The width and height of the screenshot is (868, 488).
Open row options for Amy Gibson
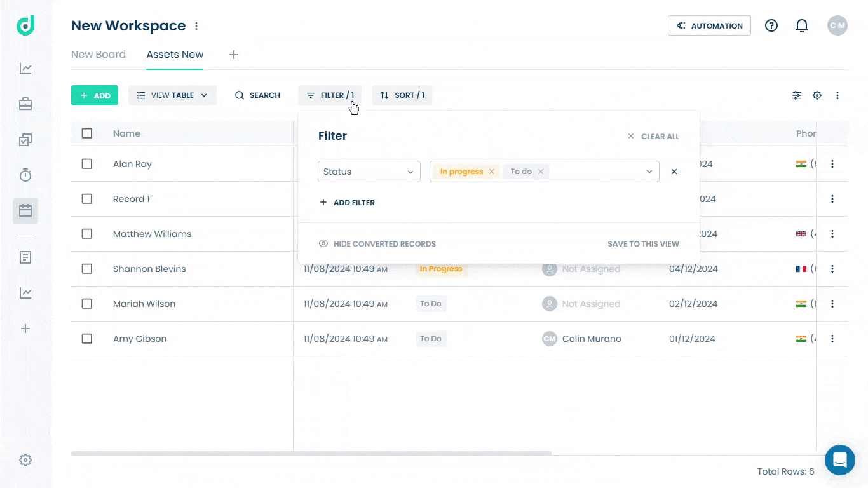[832, 339]
